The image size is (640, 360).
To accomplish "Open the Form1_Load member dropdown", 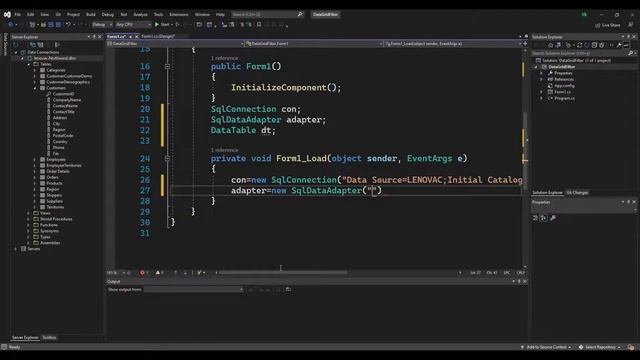I will (453, 43).
